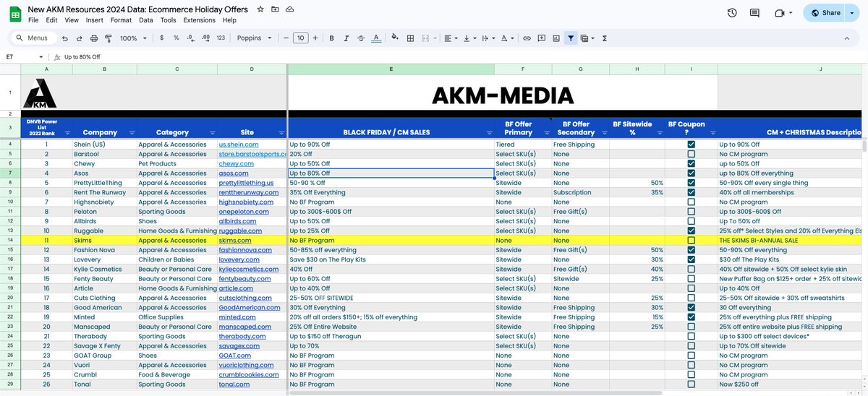Open version history clock icon
This screenshot has width=868, height=396.
pos(732,13)
